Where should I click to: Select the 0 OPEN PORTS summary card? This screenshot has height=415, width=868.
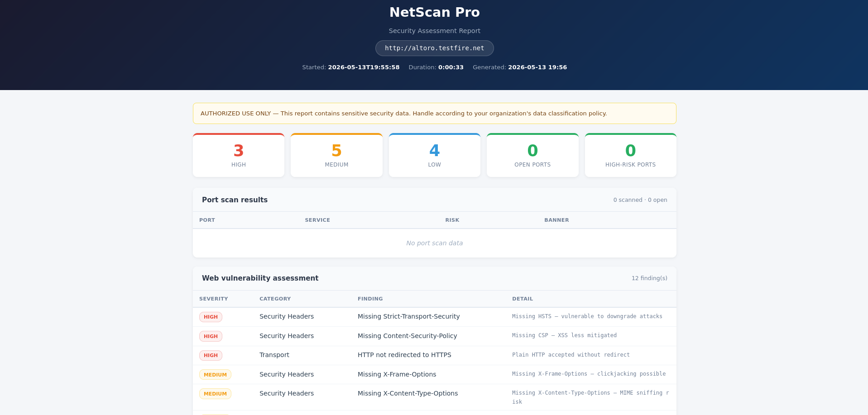[532, 155]
